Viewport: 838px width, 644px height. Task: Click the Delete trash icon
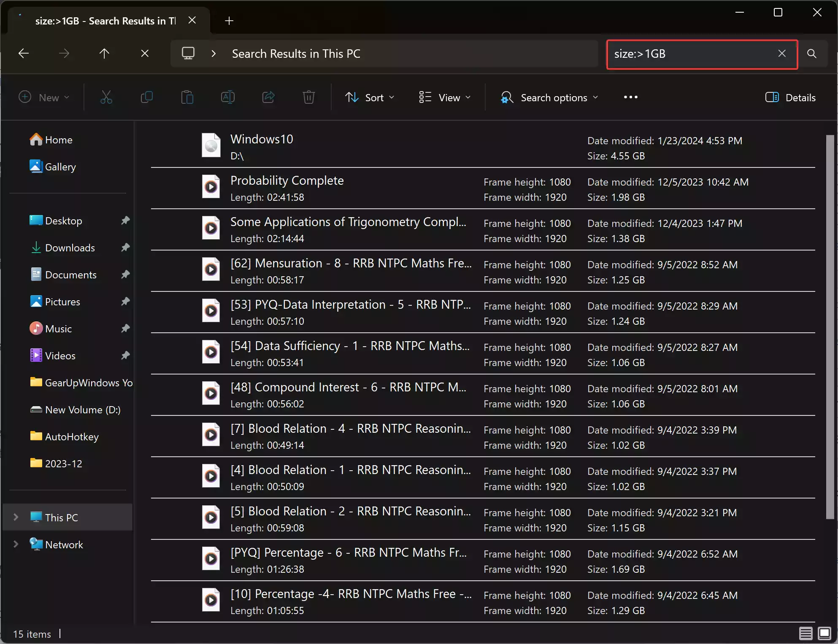[308, 97]
